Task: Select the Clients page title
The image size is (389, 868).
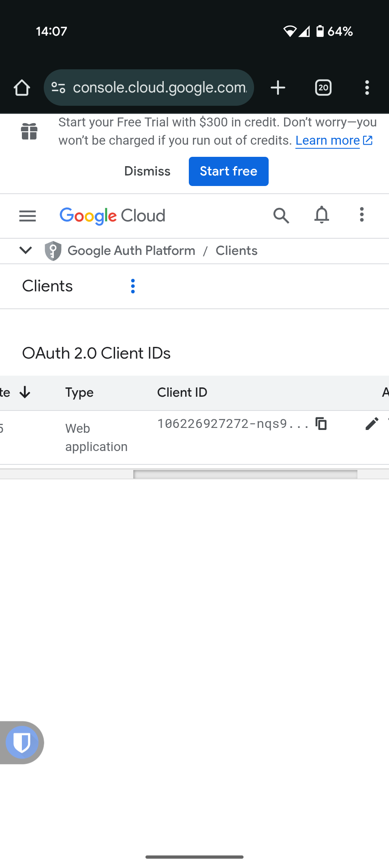Action: point(47,286)
